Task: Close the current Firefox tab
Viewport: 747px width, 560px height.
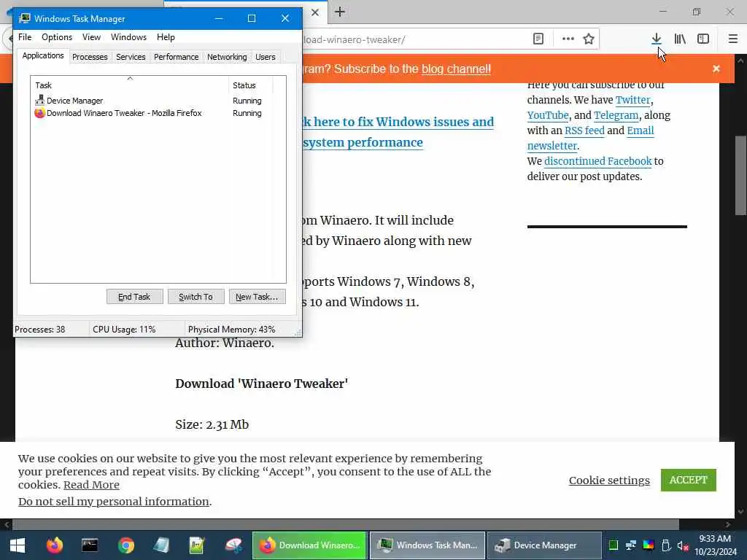Action: 315,12
